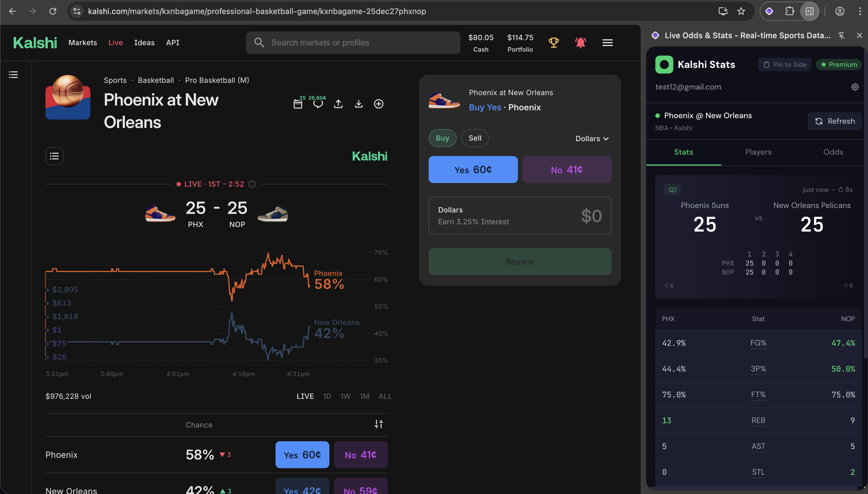Open the Dollars currency dropdown
This screenshot has height=494, width=868.
click(592, 138)
